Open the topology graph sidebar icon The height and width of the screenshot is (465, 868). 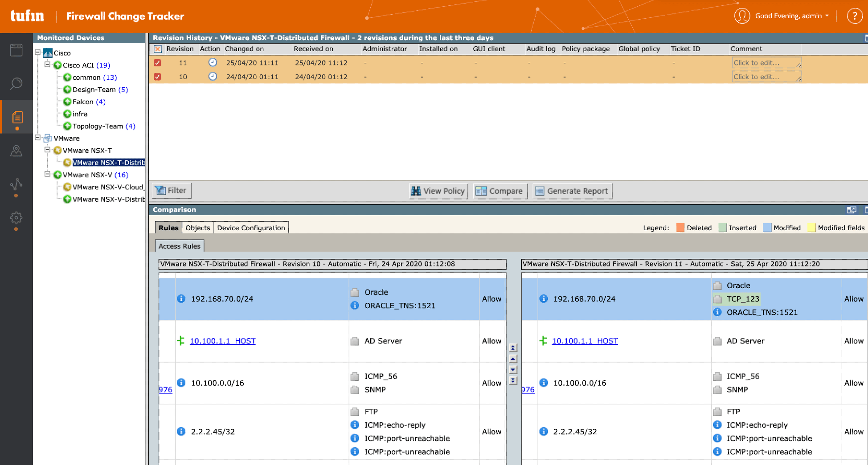(16, 184)
